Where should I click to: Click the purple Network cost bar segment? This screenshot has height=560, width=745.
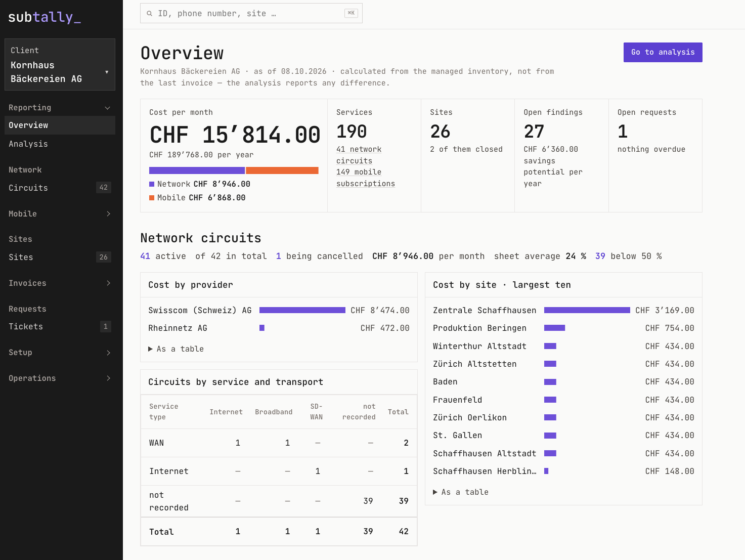(x=197, y=170)
